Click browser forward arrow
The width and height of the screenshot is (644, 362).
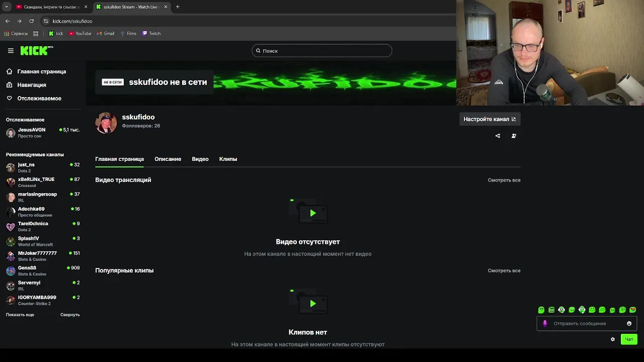19,21
